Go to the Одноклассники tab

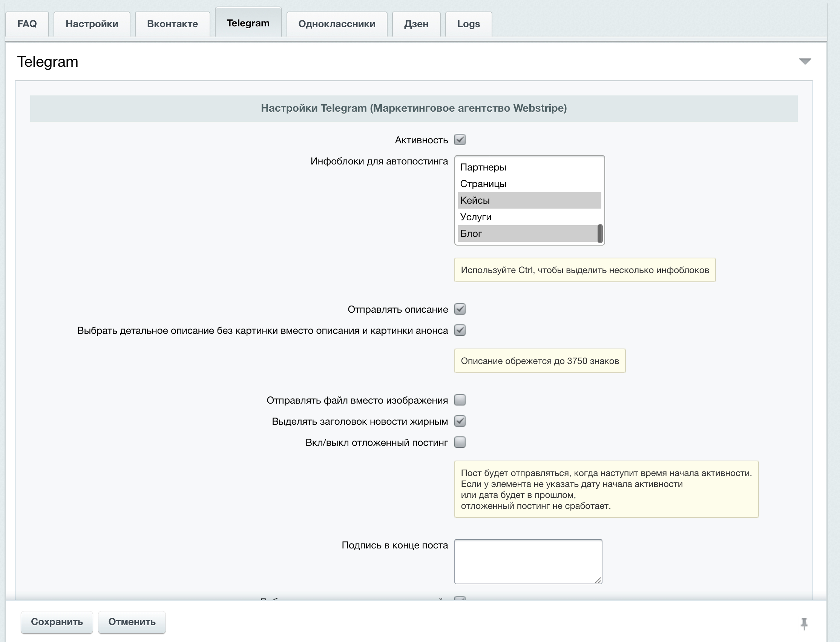tap(337, 24)
